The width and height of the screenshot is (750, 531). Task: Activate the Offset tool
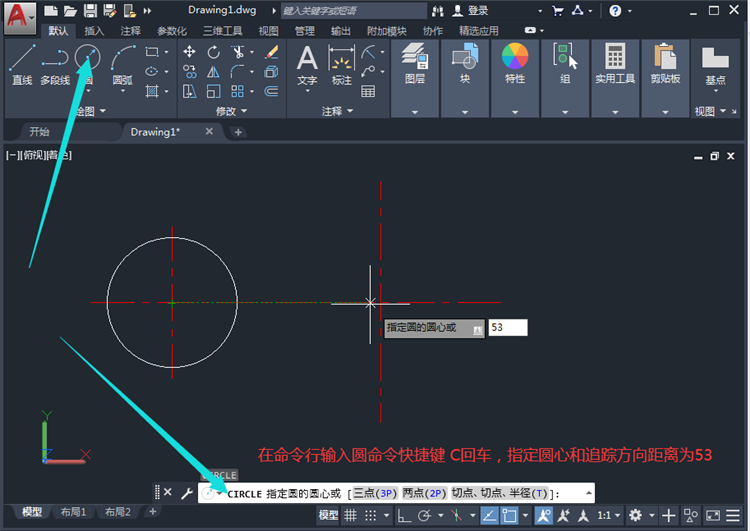pyautogui.click(x=272, y=91)
